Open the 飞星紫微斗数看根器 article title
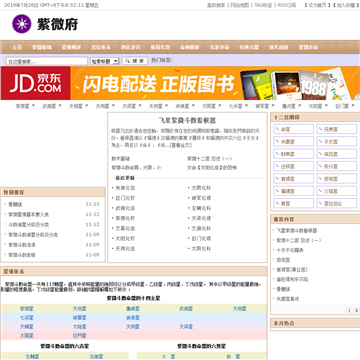 click(187, 120)
